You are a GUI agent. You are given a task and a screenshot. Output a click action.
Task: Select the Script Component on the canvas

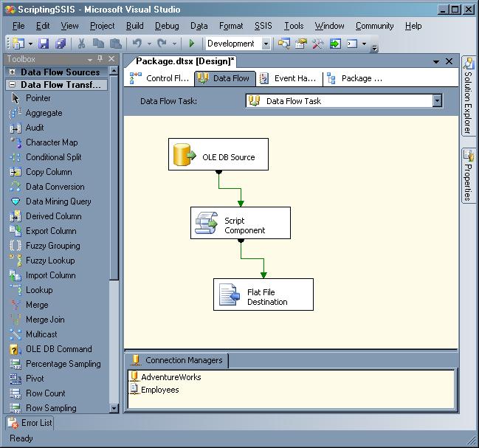pos(240,223)
